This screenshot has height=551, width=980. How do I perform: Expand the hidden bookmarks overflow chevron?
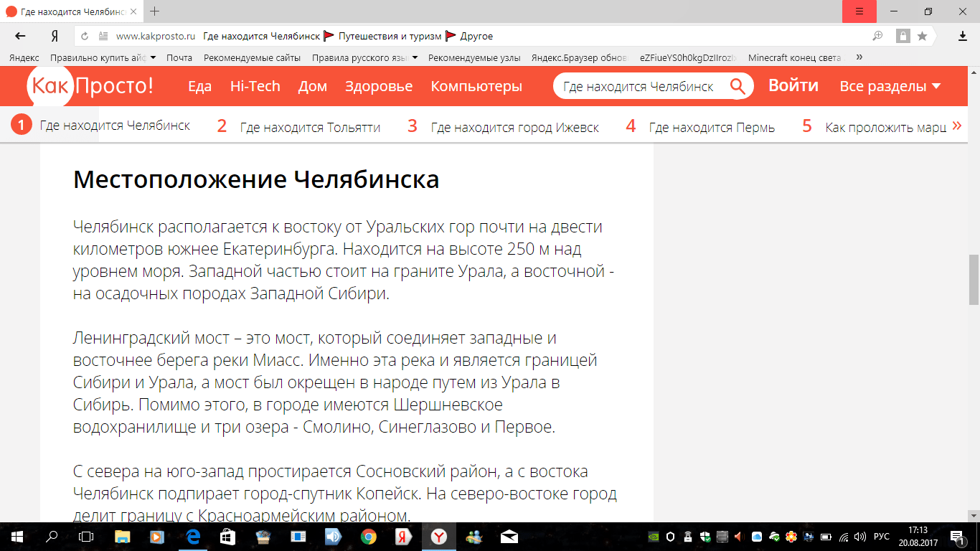click(x=859, y=57)
